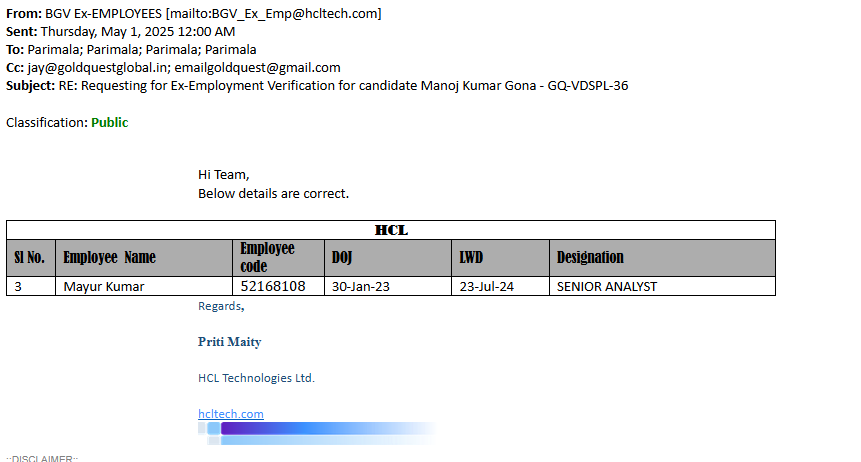Click the Mayur Kumar name cell
Image resolution: width=861 pixels, height=462 pixels.
click(x=104, y=287)
